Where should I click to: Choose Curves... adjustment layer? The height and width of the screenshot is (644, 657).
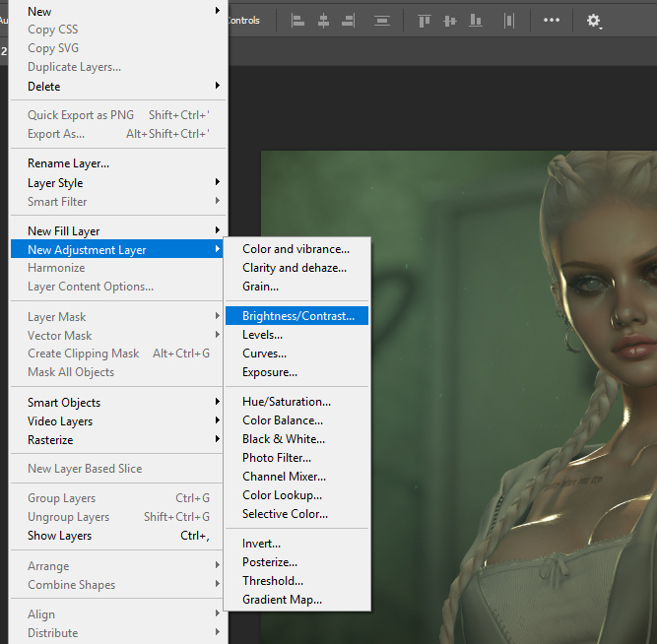(x=296, y=354)
